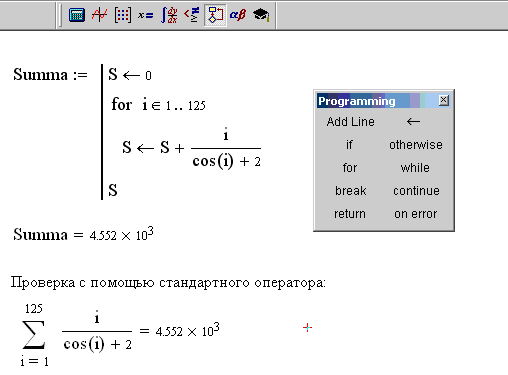Screen dimensions: 508x375
Task: Open the Calculator toolbar icon
Action: (77, 15)
